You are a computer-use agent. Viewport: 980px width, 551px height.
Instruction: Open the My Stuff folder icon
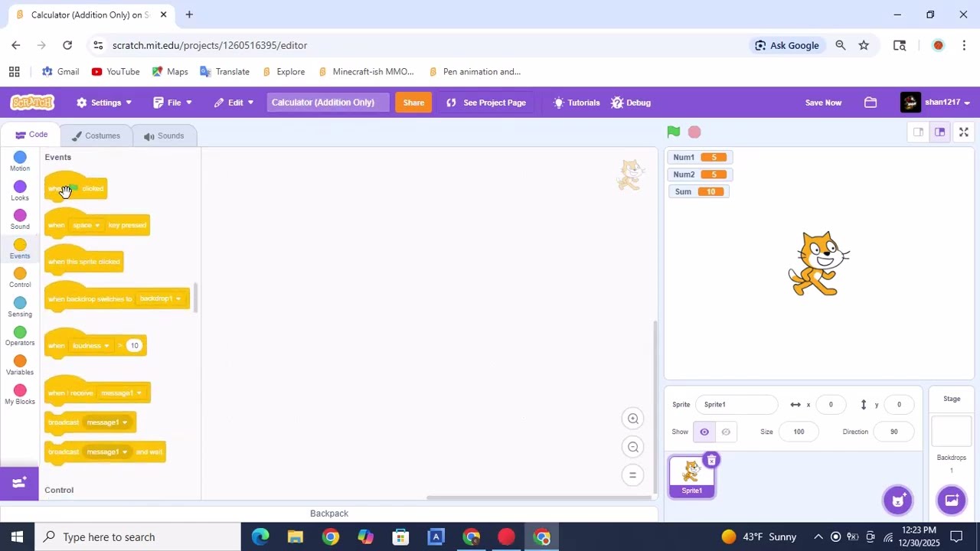[871, 103]
